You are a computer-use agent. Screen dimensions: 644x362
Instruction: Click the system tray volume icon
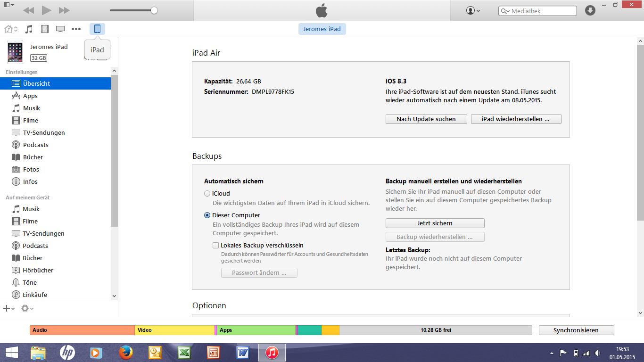(x=598, y=353)
